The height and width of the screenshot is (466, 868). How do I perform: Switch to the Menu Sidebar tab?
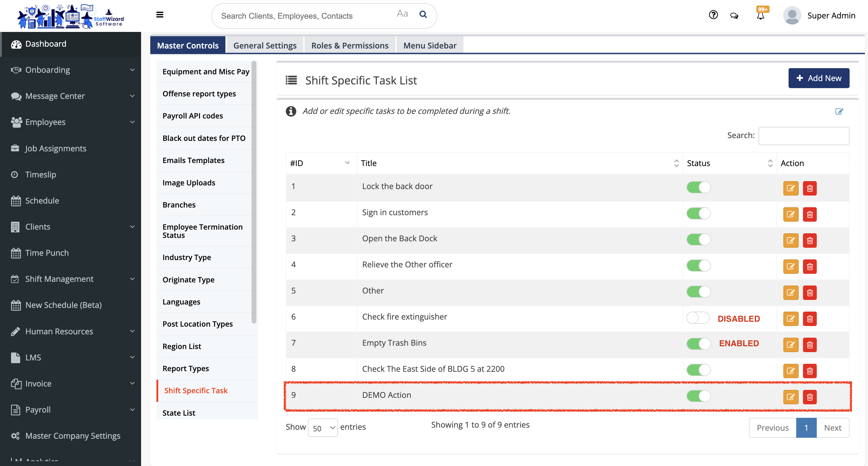[x=430, y=45]
